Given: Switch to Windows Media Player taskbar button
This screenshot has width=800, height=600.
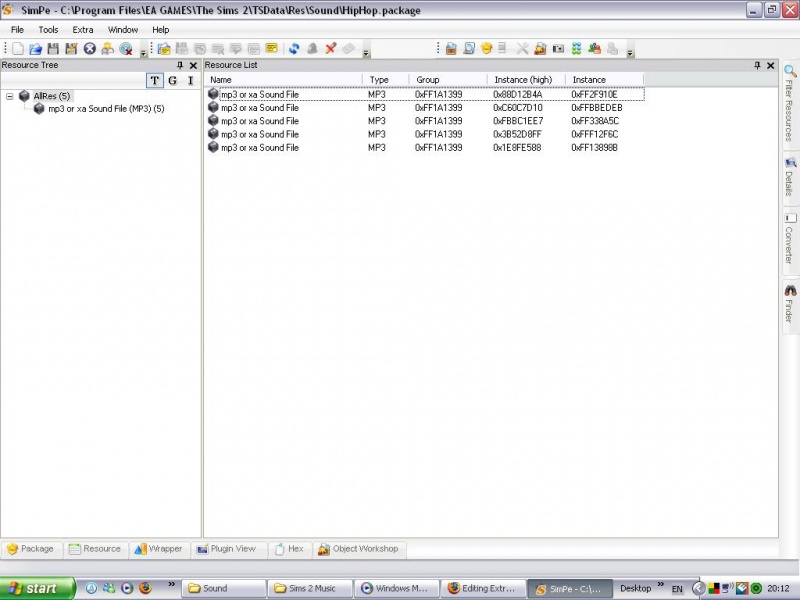Looking at the screenshot, I should coord(397,588).
